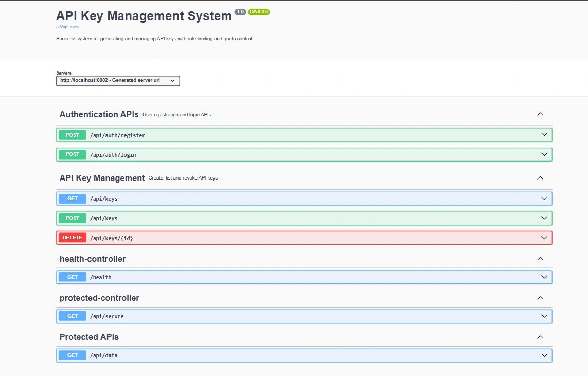The height and width of the screenshot is (376, 588).
Task: Click the /health path text
Action: tap(100, 277)
